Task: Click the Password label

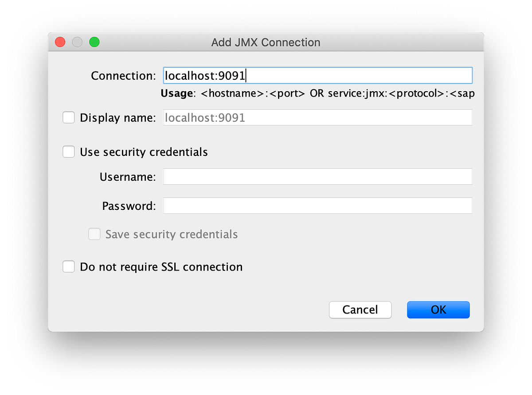Action: [129, 205]
